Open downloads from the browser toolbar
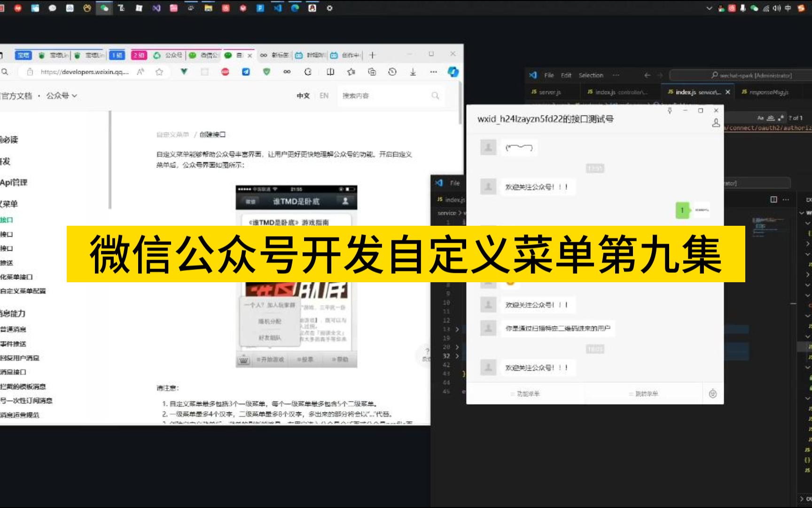Screen dimensions: 812x508 pos(413,71)
